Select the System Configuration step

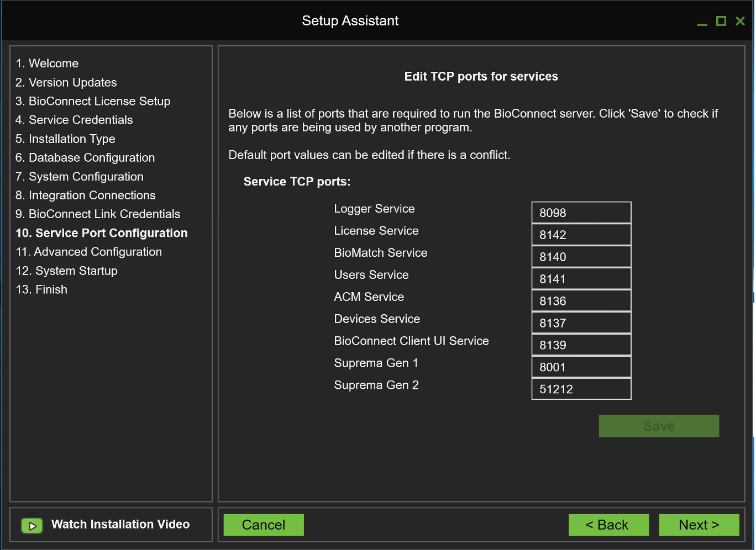pos(80,176)
